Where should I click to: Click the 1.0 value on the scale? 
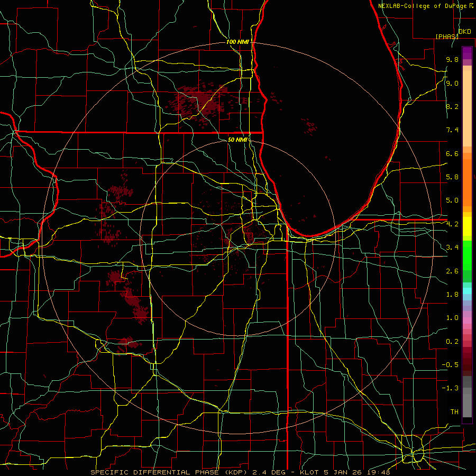[452, 318]
